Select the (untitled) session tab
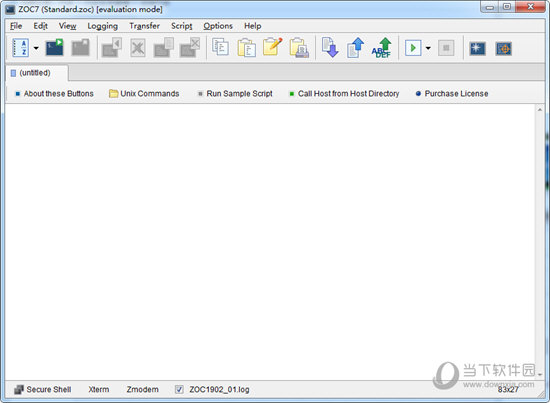Image resolution: width=550 pixels, height=403 pixels. pos(36,73)
